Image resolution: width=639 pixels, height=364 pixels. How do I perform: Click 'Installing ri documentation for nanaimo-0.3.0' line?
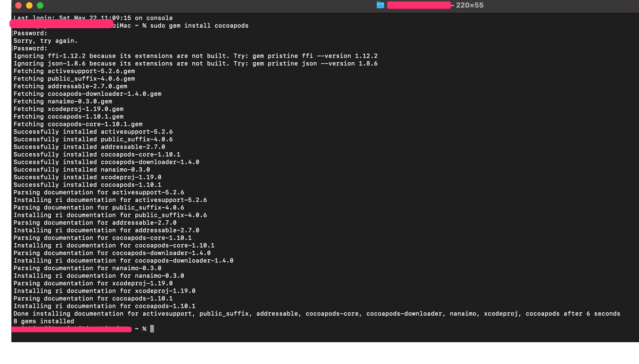click(99, 276)
